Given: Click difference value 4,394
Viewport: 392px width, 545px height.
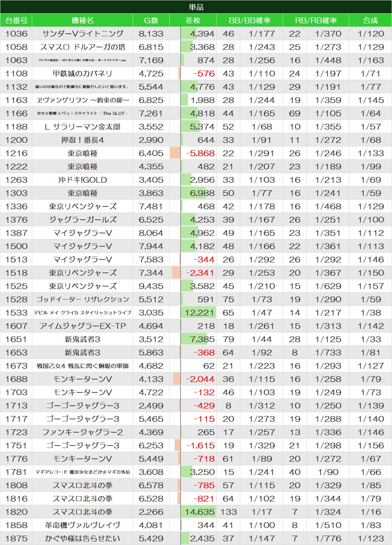Looking at the screenshot, I should point(202,34).
